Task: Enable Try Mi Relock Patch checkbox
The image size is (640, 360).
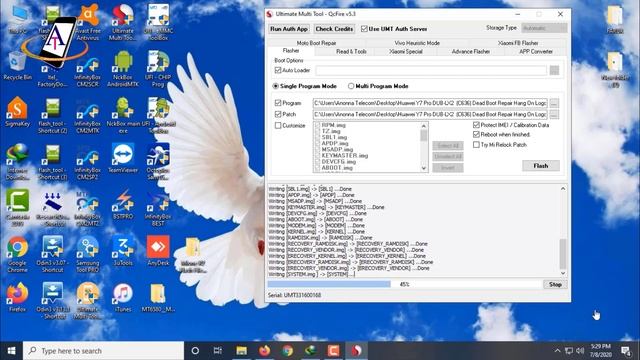Action: coord(476,145)
